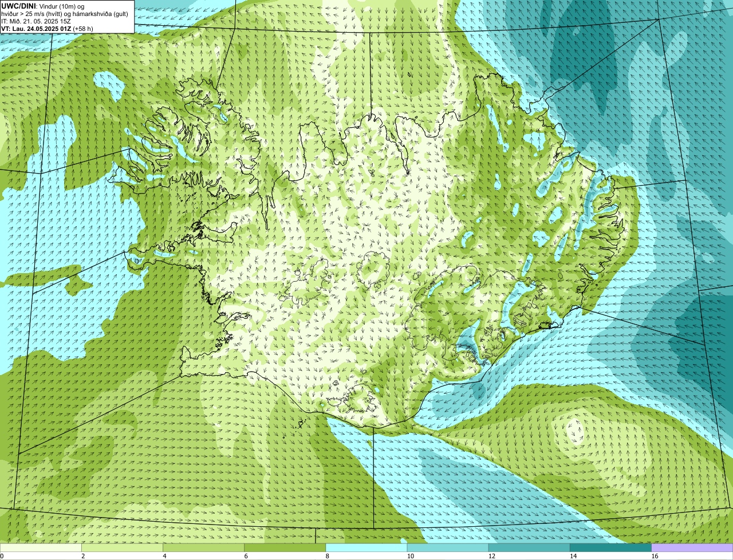
Task: Click the scale label '14'
Action: pyautogui.click(x=573, y=556)
